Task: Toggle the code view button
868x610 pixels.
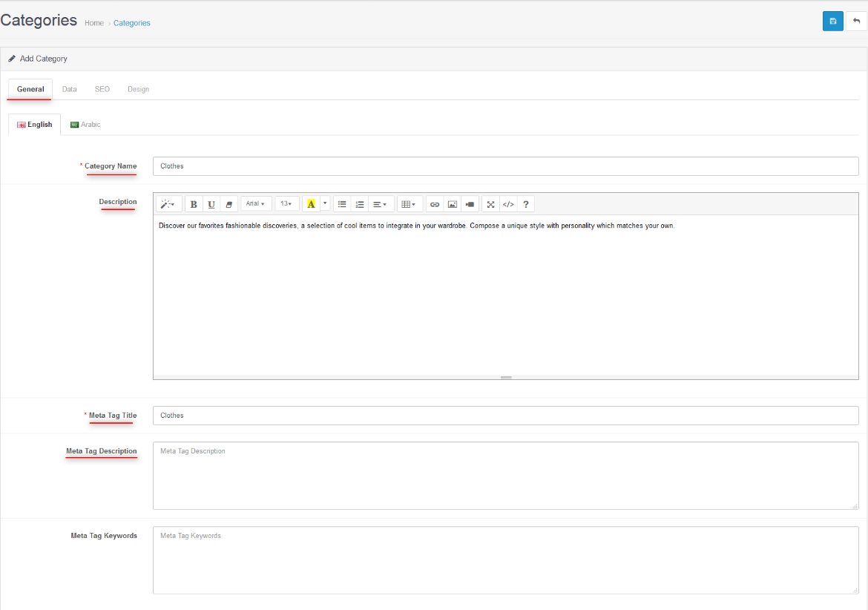Action: pyautogui.click(x=508, y=204)
